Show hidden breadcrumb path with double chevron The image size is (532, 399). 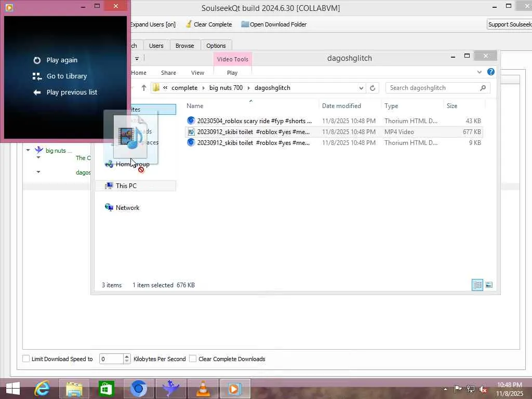165,87
